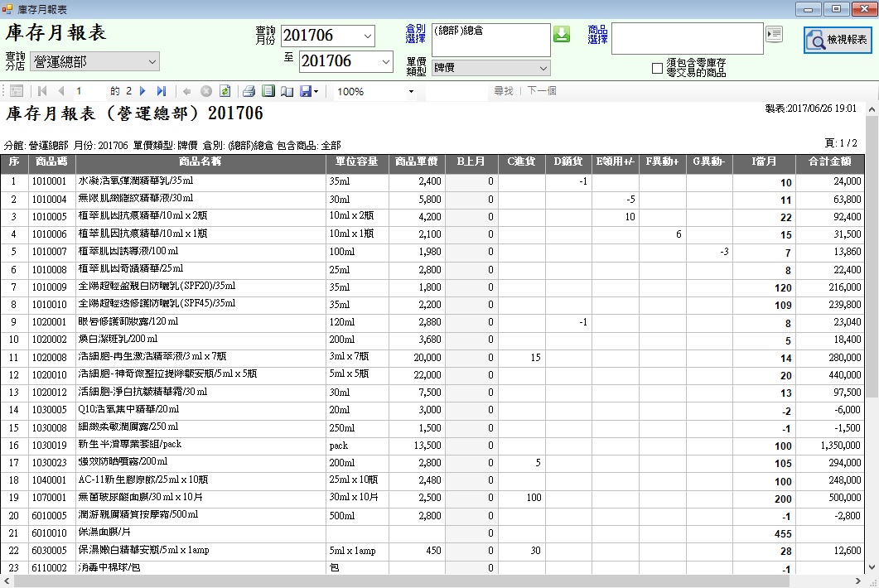Click the refresh report icon
The image size is (879, 588).
coord(225,91)
